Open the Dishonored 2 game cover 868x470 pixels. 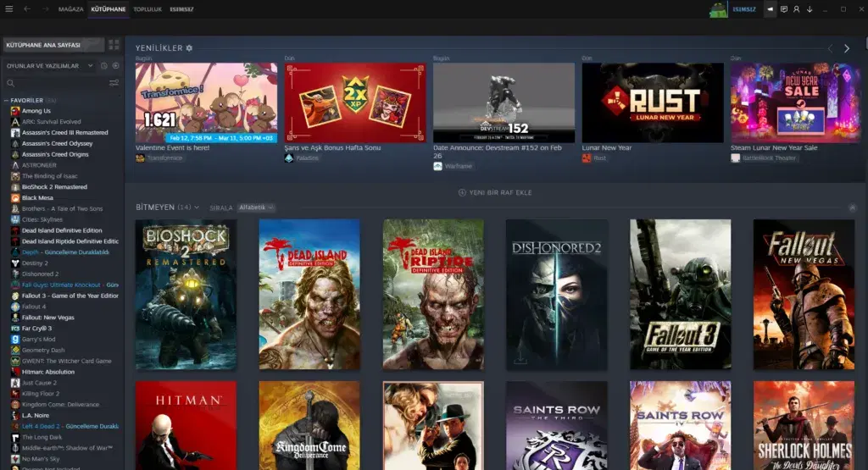point(557,294)
